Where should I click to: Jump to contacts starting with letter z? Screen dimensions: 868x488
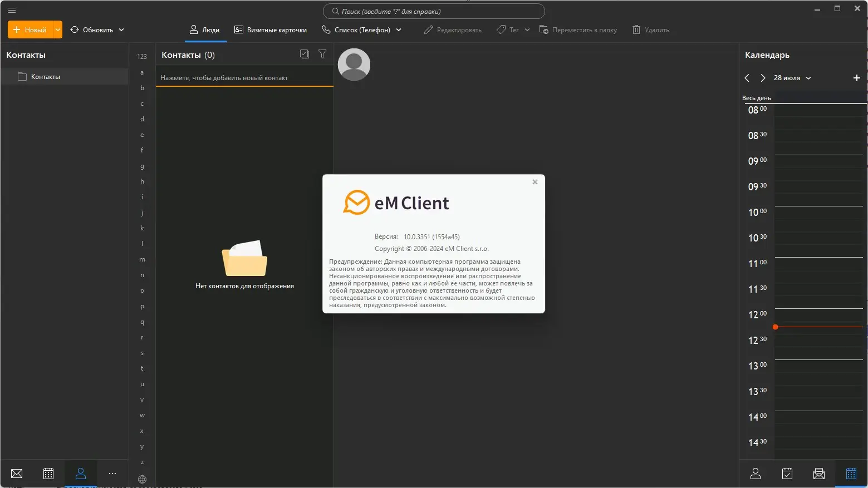pos(142,462)
